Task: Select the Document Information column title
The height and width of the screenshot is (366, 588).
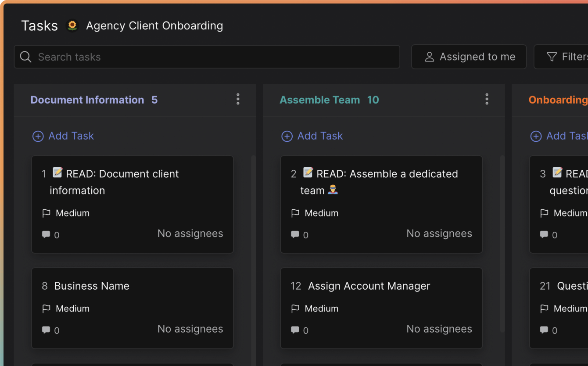Action: coord(87,100)
